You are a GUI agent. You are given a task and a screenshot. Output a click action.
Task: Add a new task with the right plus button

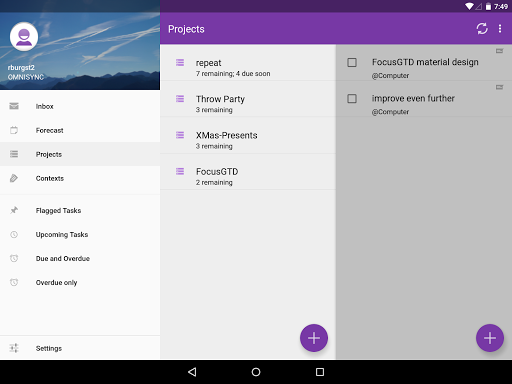490,338
